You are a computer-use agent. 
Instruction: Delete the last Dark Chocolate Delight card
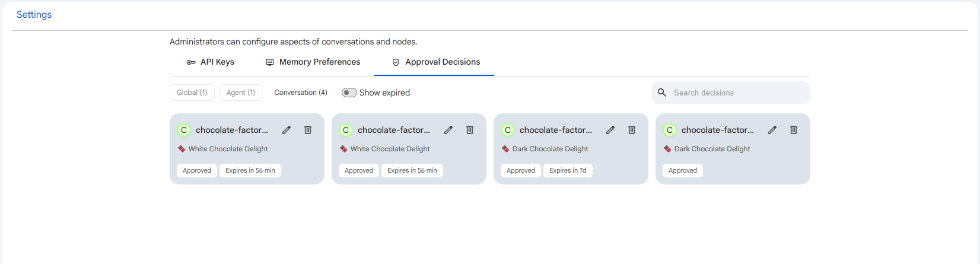click(794, 130)
